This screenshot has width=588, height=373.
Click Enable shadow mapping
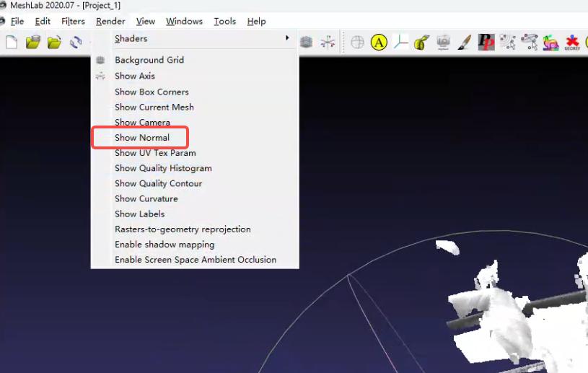click(164, 245)
